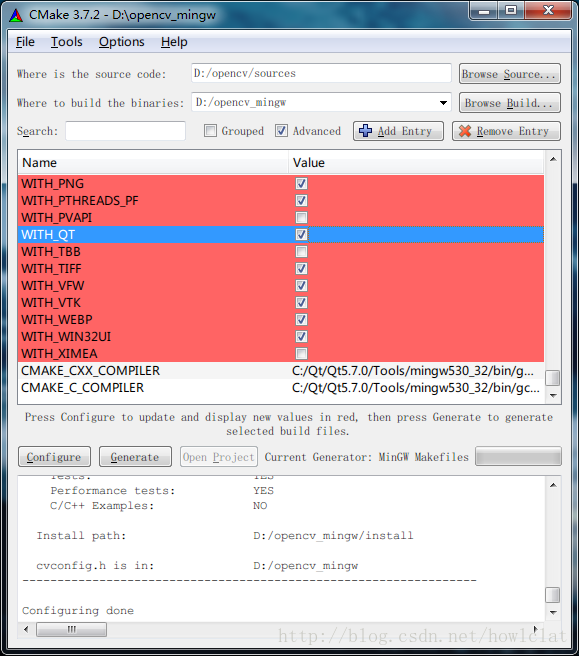This screenshot has height=656, width=579.
Task: Click the Browse Build button
Action: click(x=510, y=103)
